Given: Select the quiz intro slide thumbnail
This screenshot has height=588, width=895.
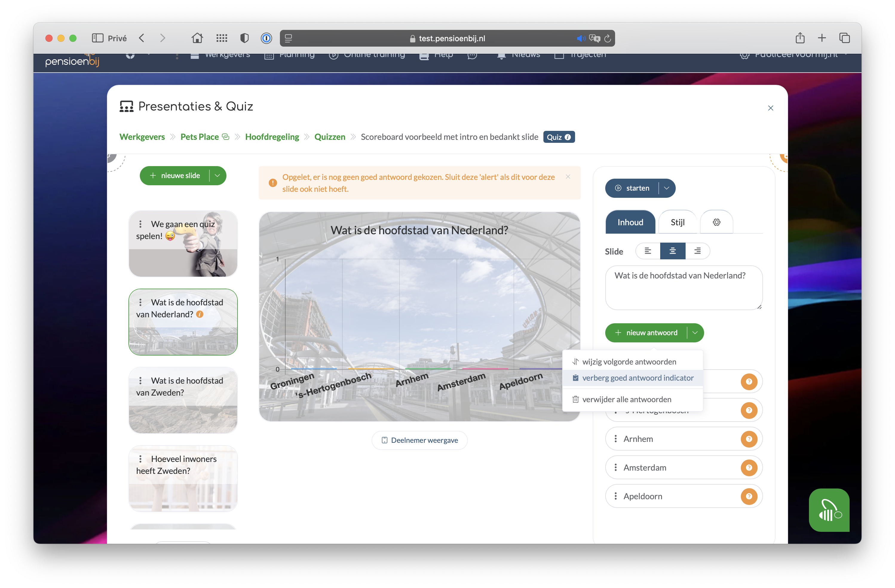Looking at the screenshot, I should pos(183,244).
